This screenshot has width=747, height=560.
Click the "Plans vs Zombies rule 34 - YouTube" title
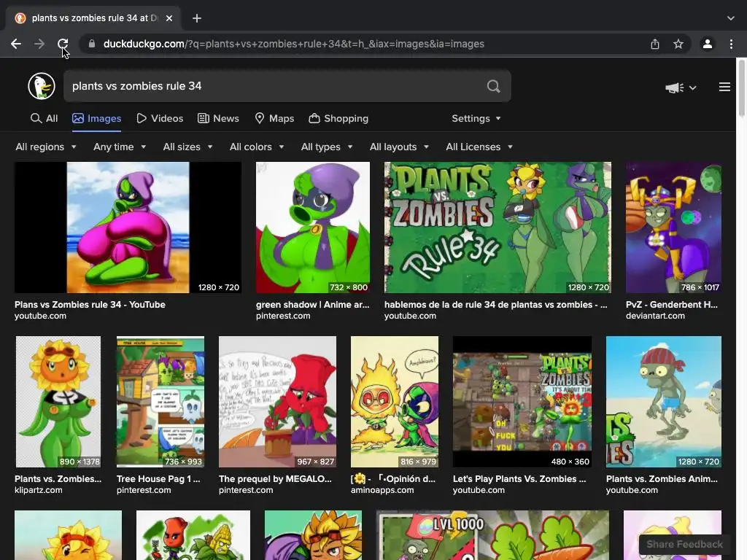click(90, 305)
